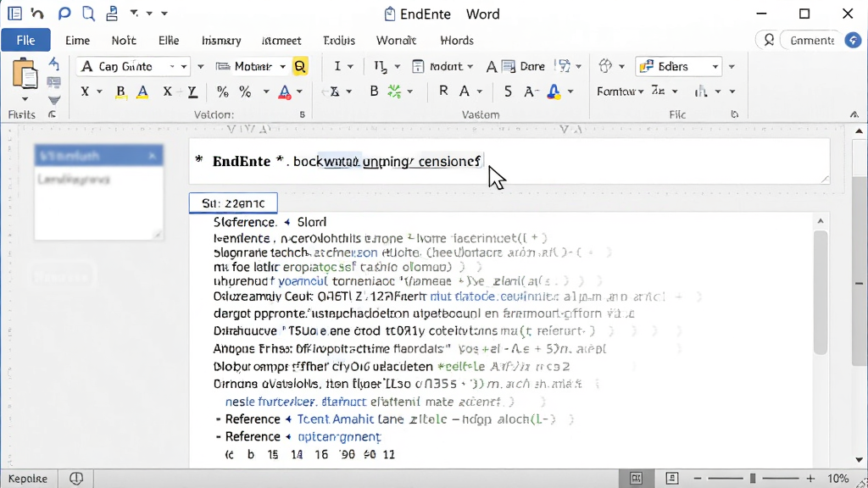
Task: Expand the Indant dropdown
Action: tap(470, 66)
